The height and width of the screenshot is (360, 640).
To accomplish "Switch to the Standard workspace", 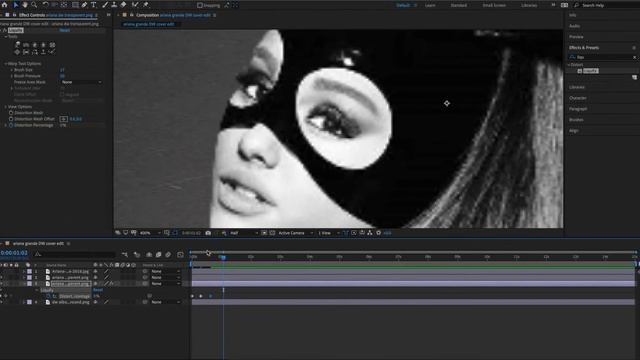I will [459, 5].
